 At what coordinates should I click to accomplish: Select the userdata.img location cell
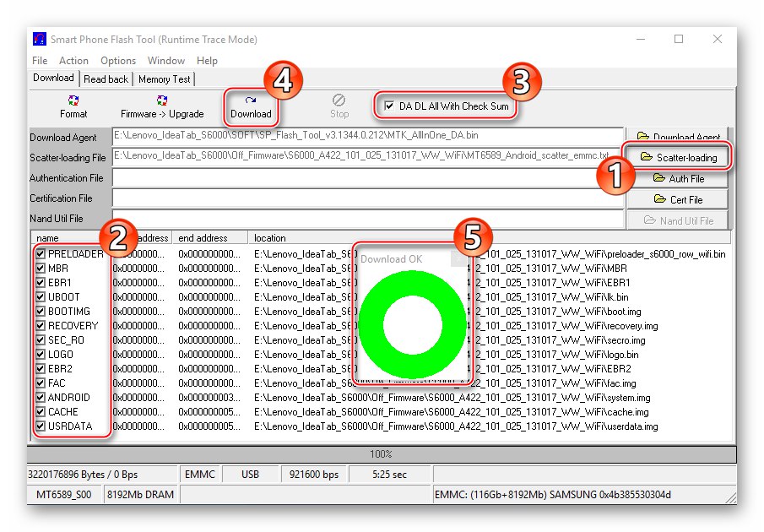tap(456, 426)
